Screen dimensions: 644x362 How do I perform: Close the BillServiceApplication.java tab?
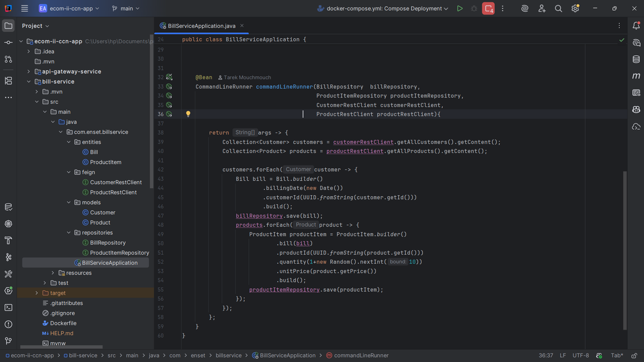tap(242, 26)
